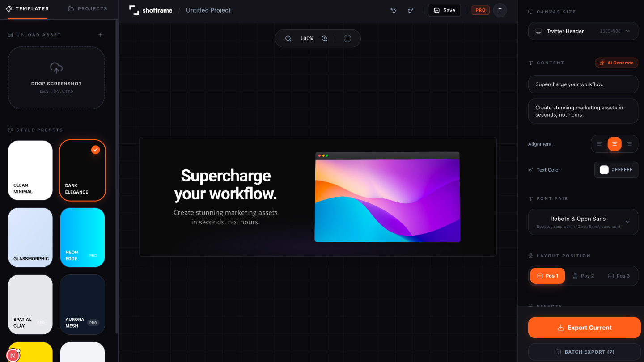
Task: Click the plus icon beside Upload Asset
Action: 101,35
